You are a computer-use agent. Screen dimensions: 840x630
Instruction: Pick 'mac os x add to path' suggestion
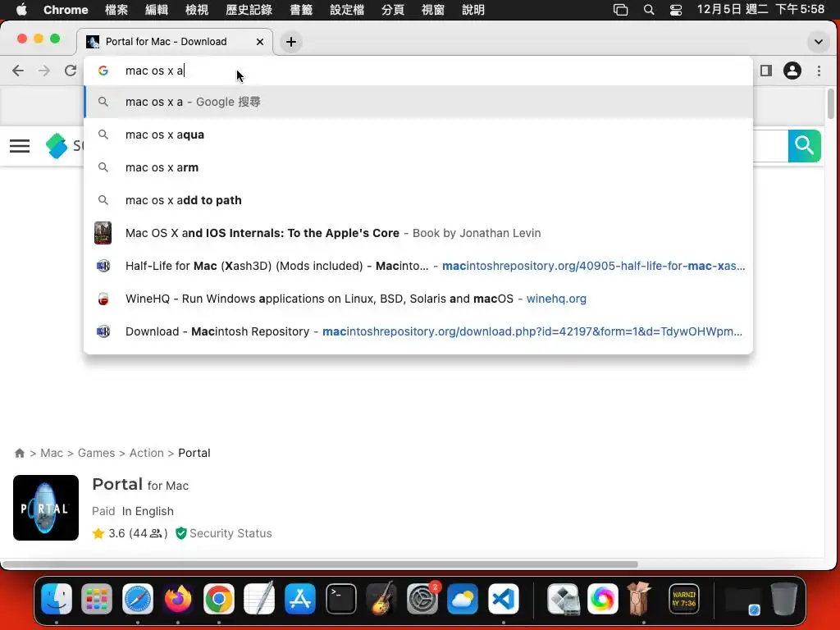418,200
